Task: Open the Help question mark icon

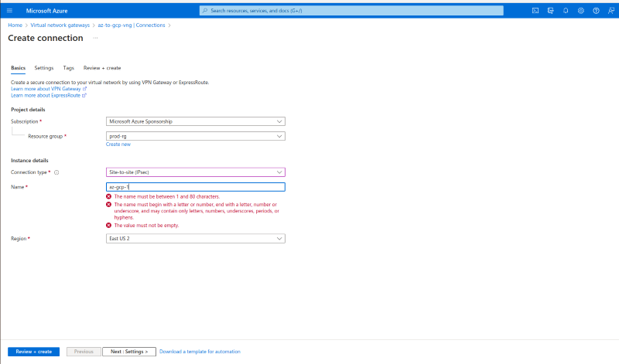Action: tap(596, 11)
